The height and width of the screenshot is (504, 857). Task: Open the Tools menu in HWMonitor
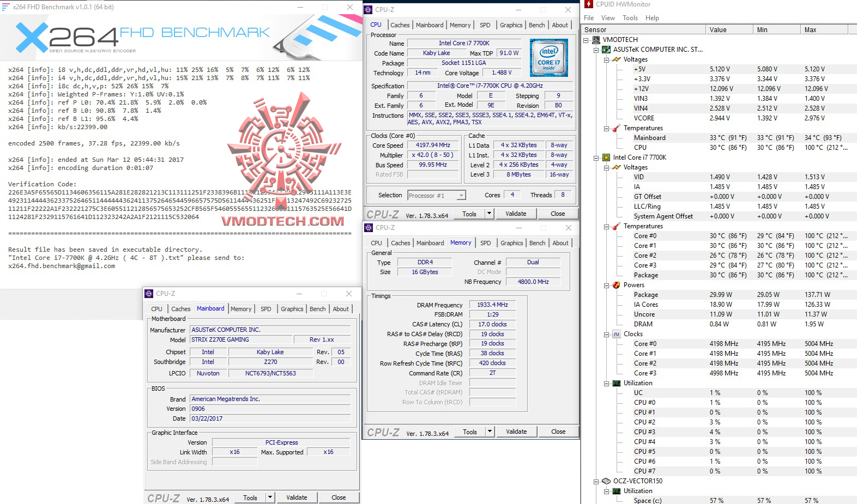pos(630,18)
